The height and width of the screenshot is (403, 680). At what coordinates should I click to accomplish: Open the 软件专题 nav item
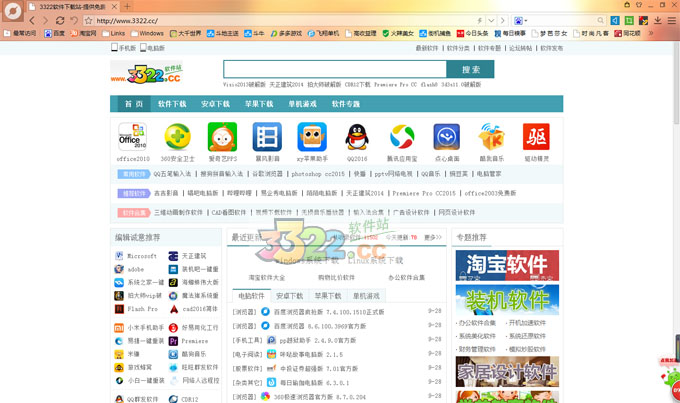[346, 104]
